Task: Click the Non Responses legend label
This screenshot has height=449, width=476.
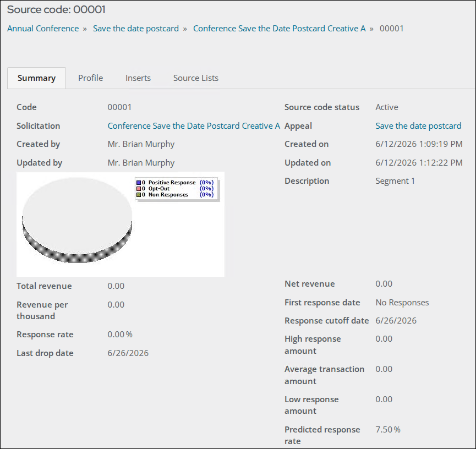Action: 168,195
